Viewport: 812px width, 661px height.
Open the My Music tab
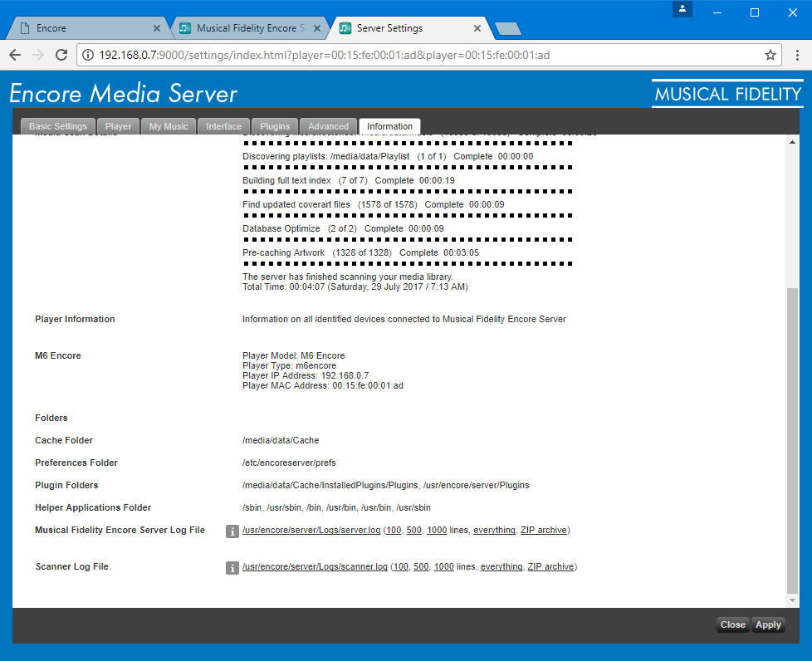[169, 126]
